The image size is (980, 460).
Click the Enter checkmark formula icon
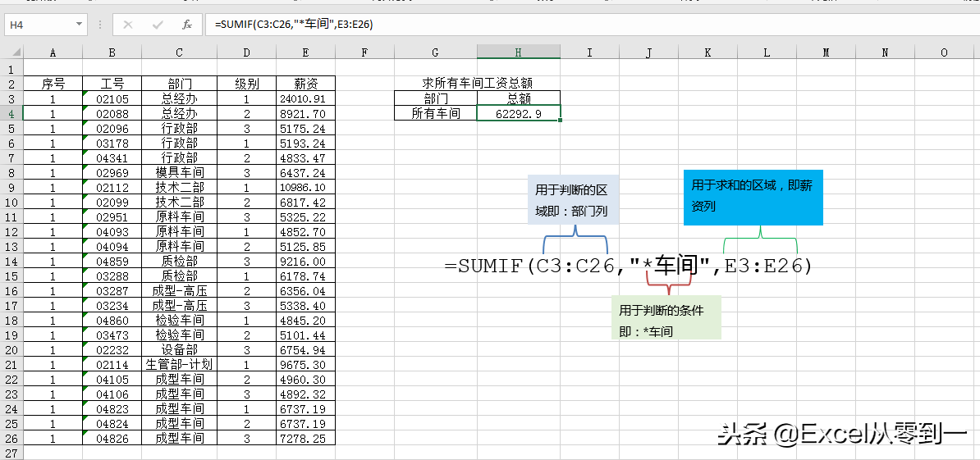point(158,25)
